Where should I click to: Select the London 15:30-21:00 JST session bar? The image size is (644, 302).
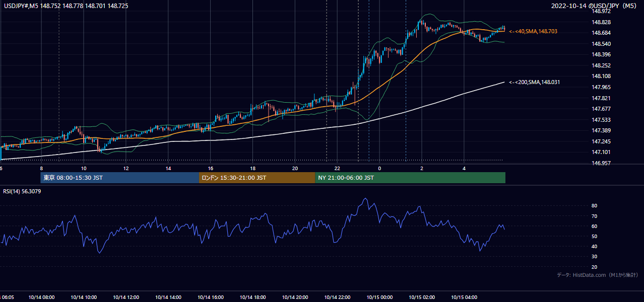coord(257,178)
